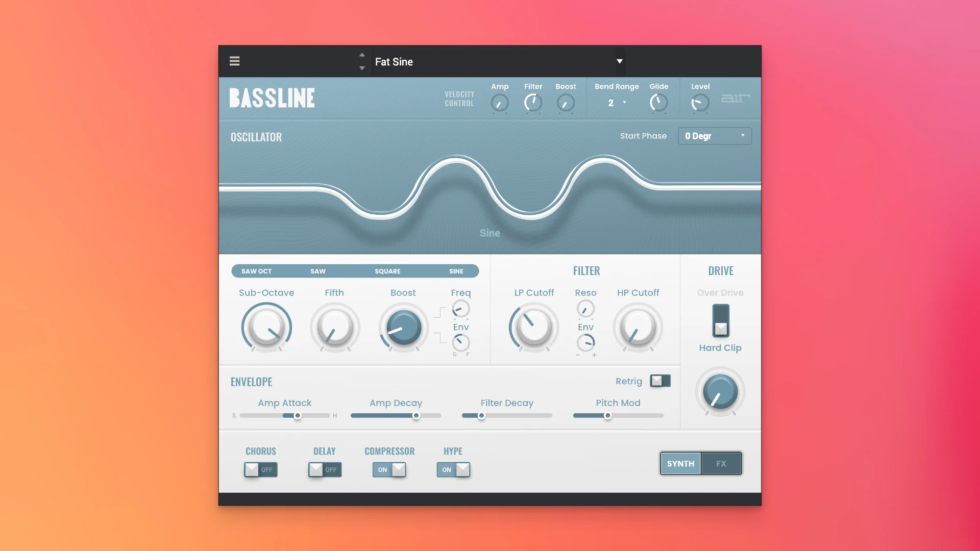Select the SQUARE oscillator waveform
This screenshot has width=980, height=551.
(x=387, y=271)
